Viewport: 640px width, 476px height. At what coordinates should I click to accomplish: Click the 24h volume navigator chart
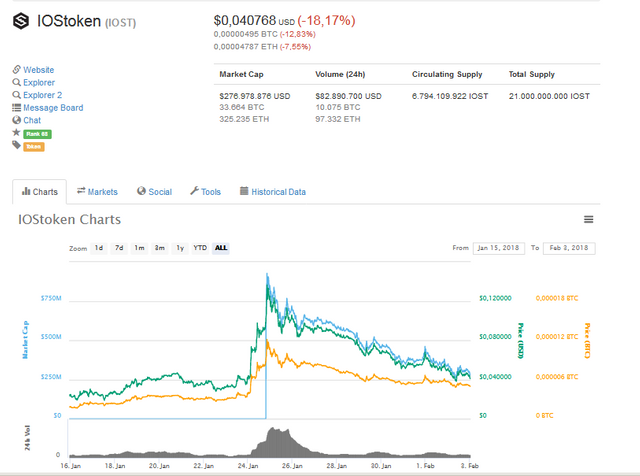269,442
